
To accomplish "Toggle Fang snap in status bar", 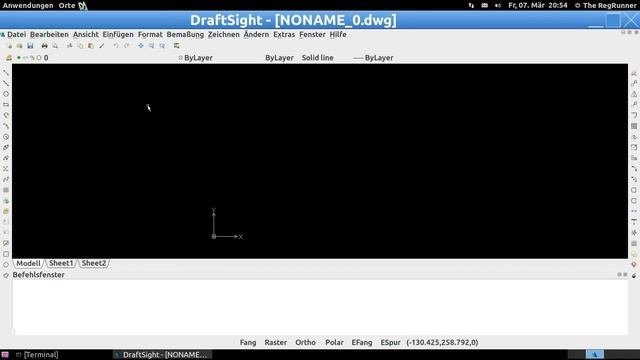I will (248, 342).
